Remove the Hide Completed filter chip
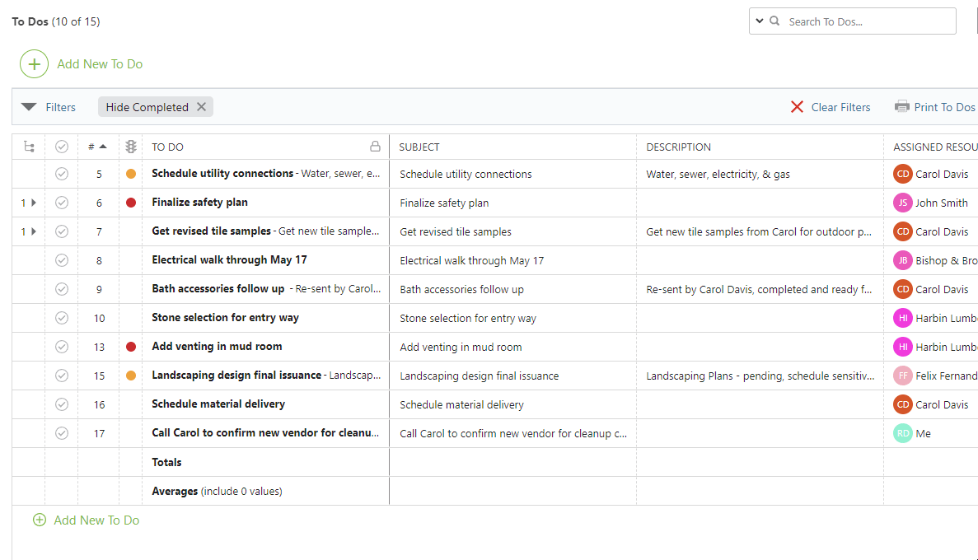Image resolution: width=978 pixels, height=560 pixels. pyautogui.click(x=201, y=107)
